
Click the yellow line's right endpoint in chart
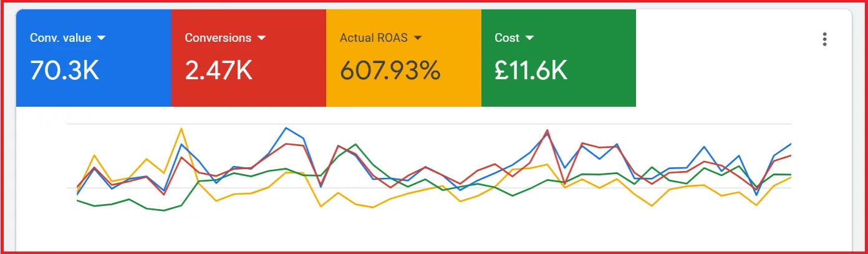pyautogui.click(x=791, y=177)
